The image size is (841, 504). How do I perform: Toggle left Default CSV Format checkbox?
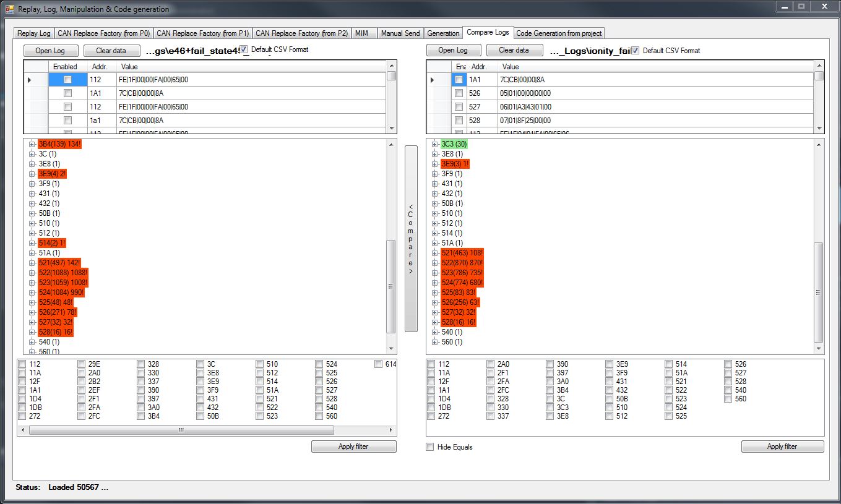(x=244, y=49)
